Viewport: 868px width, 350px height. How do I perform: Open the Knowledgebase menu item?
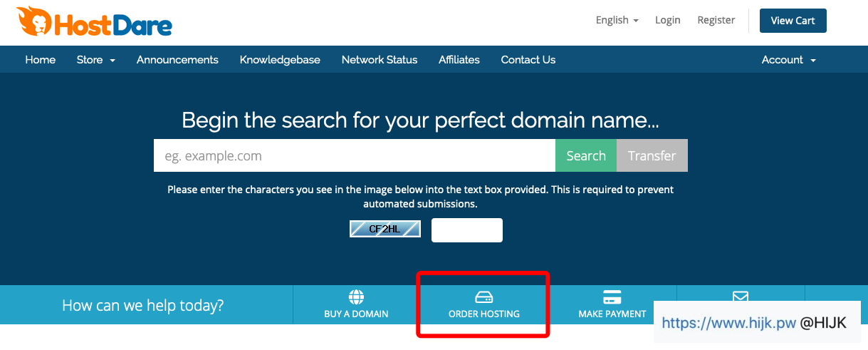click(x=280, y=60)
